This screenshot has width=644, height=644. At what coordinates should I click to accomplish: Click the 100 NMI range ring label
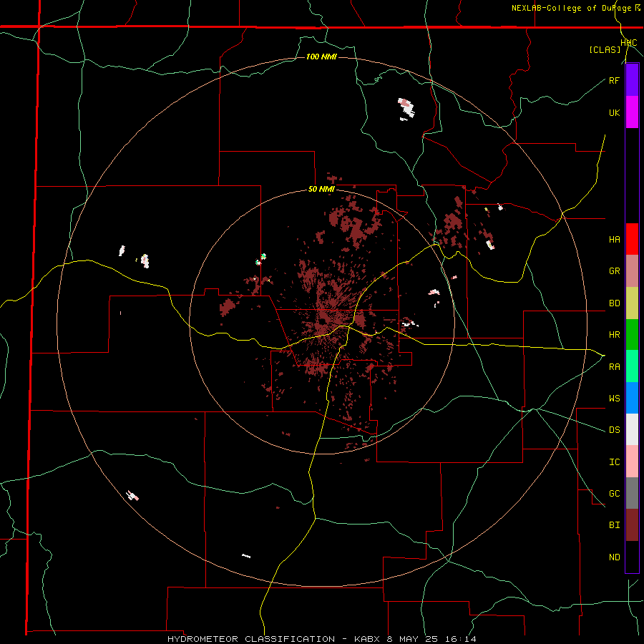coord(321,57)
